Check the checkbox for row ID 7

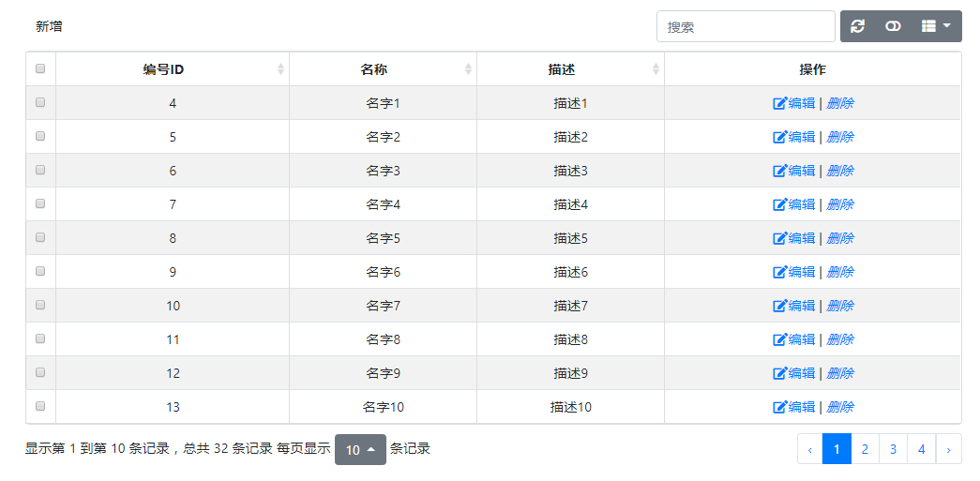coord(40,203)
